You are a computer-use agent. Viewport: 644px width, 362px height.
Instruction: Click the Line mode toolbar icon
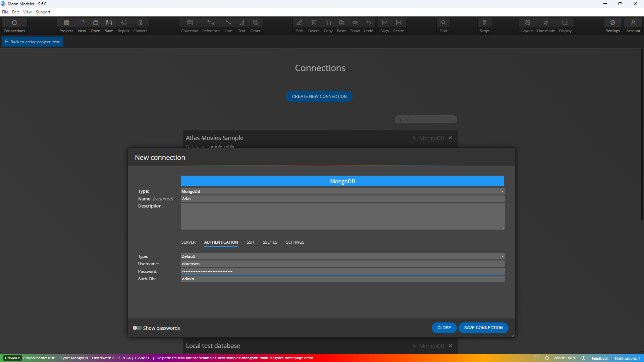coord(546,26)
